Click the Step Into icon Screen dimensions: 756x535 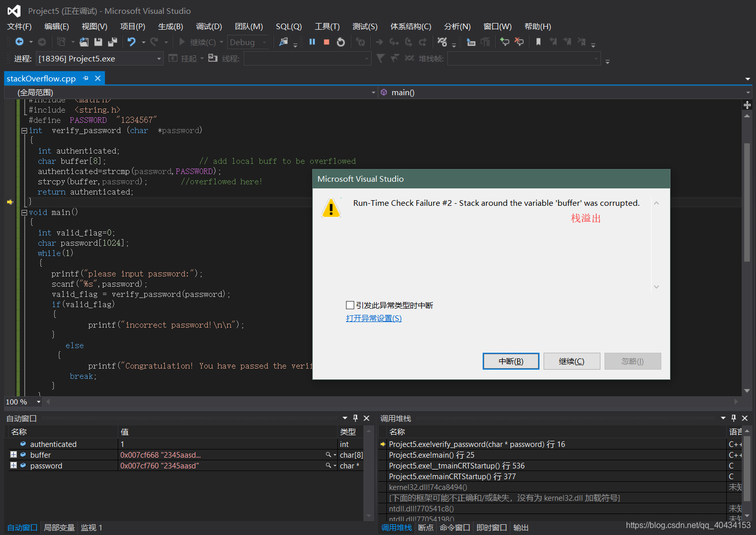tap(394, 42)
